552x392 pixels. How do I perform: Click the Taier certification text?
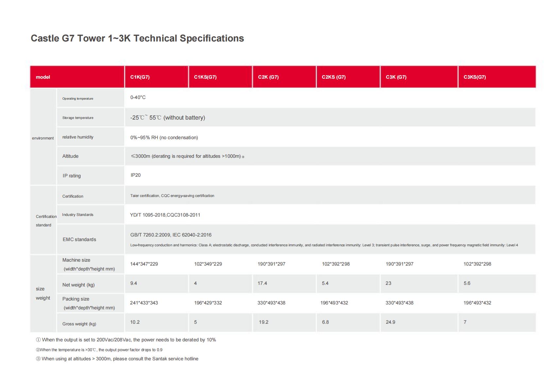click(x=172, y=196)
